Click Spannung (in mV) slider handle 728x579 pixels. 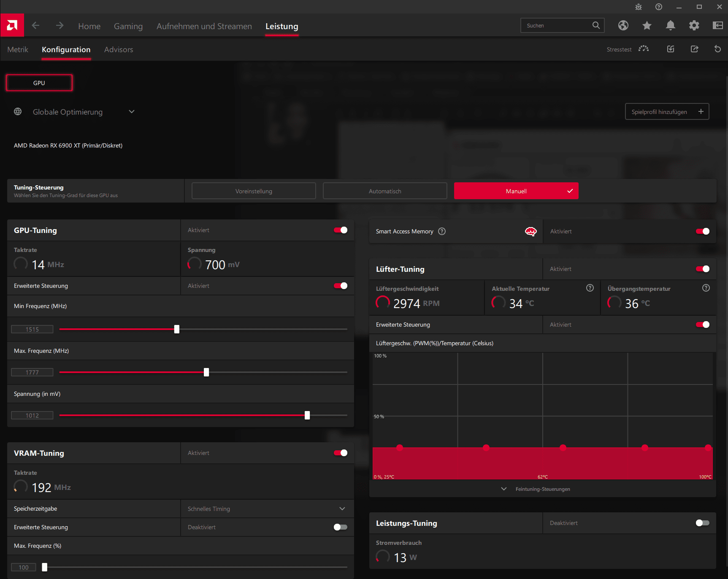(307, 415)
